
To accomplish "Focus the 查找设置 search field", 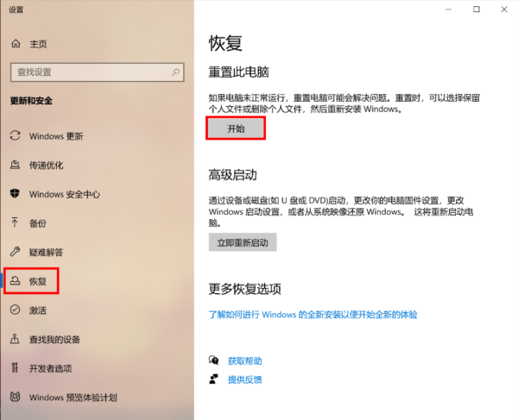I will pos(97,72).
